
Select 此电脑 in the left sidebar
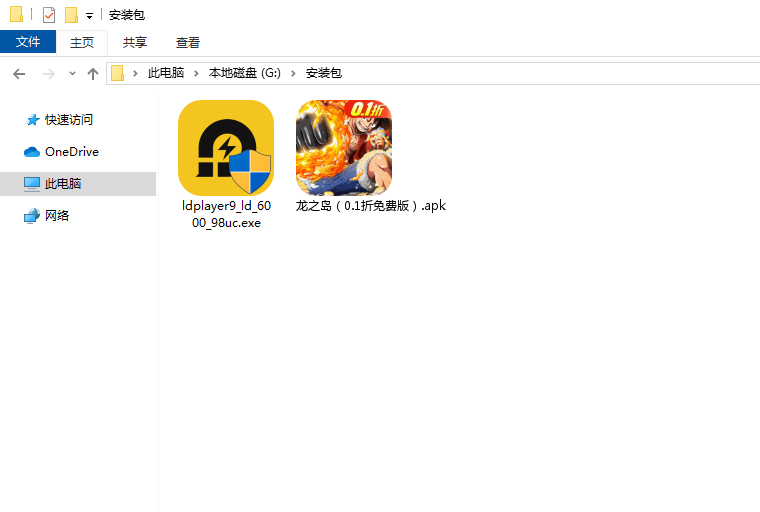[62, 184]
